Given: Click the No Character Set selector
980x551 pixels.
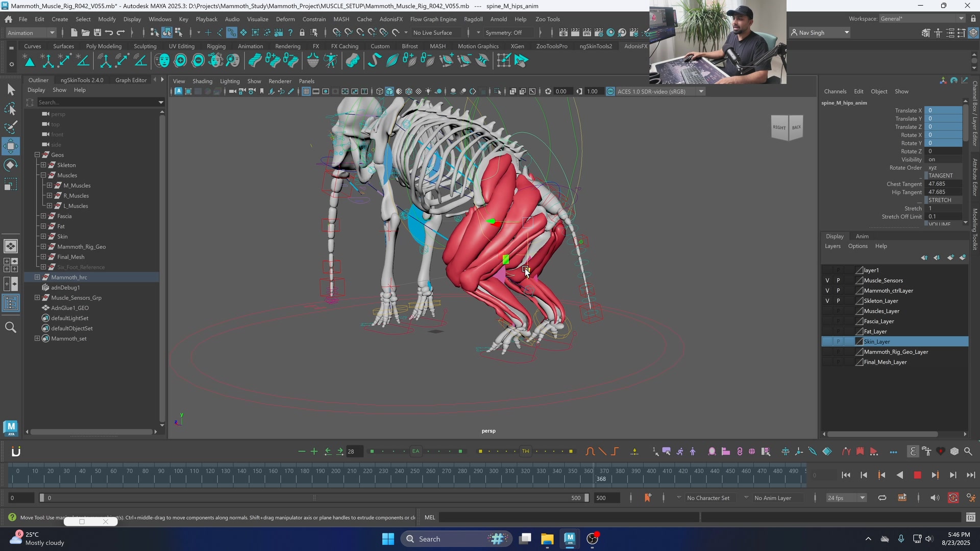Looking at the screenshot, I should pyautogui.click(x=708, y=498).
